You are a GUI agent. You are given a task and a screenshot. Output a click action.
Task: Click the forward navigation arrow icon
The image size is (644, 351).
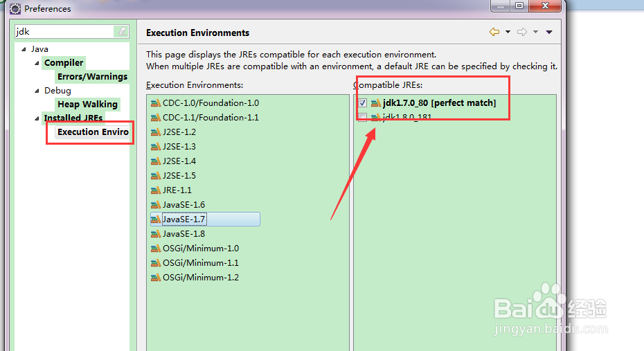pyautogui.click(x=522, y=32)
